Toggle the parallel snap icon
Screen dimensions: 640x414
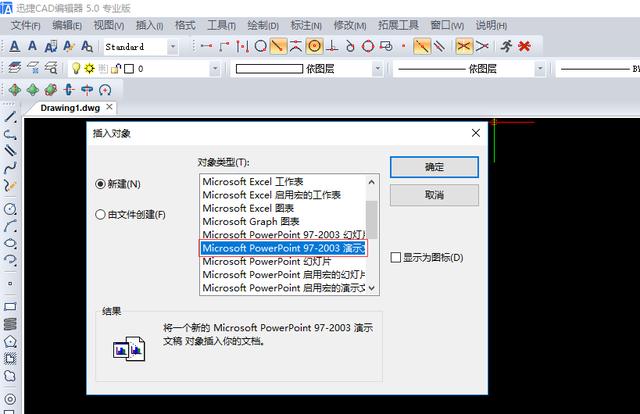pyautogui.click(x=440, y=47)
